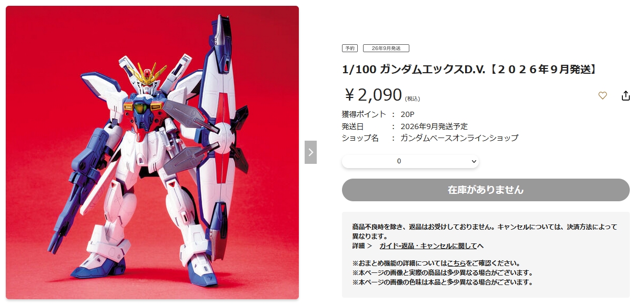Click the chevron arrow in quantity selector
The width and height of the screenshot is (644, 304).
474,161
